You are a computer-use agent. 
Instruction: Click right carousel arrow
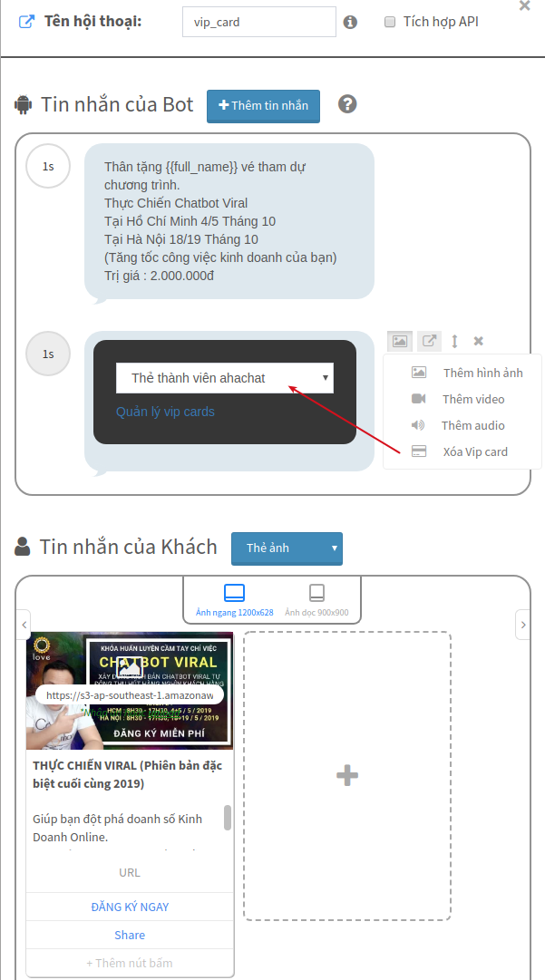point(523,625)
